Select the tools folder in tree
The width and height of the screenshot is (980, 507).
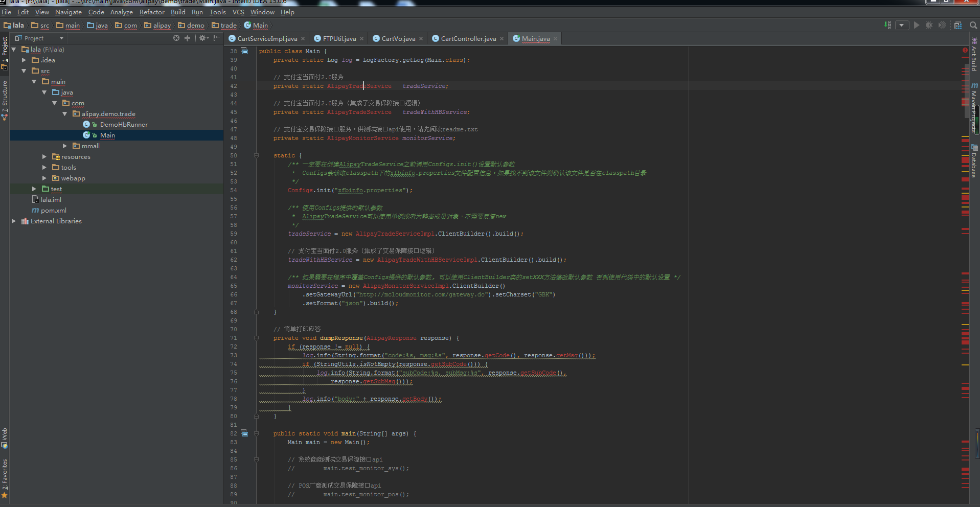coord(69,168)
